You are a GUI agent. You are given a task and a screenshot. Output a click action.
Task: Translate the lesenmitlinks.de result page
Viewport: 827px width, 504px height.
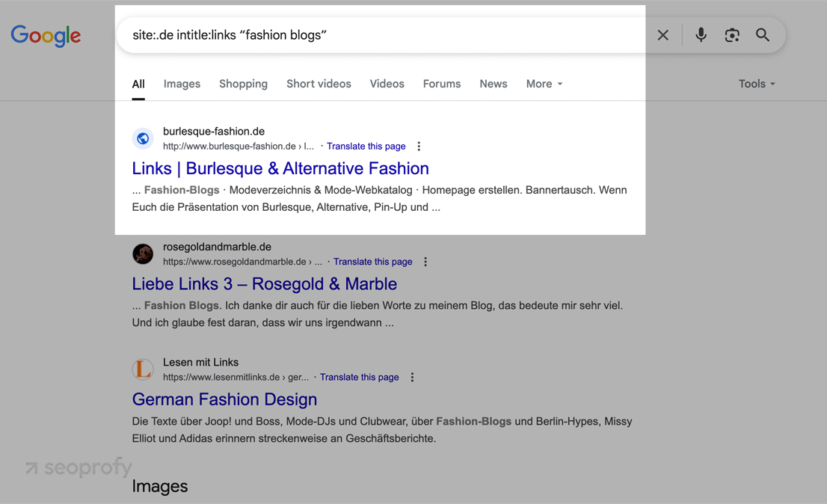tap(359, 377)
